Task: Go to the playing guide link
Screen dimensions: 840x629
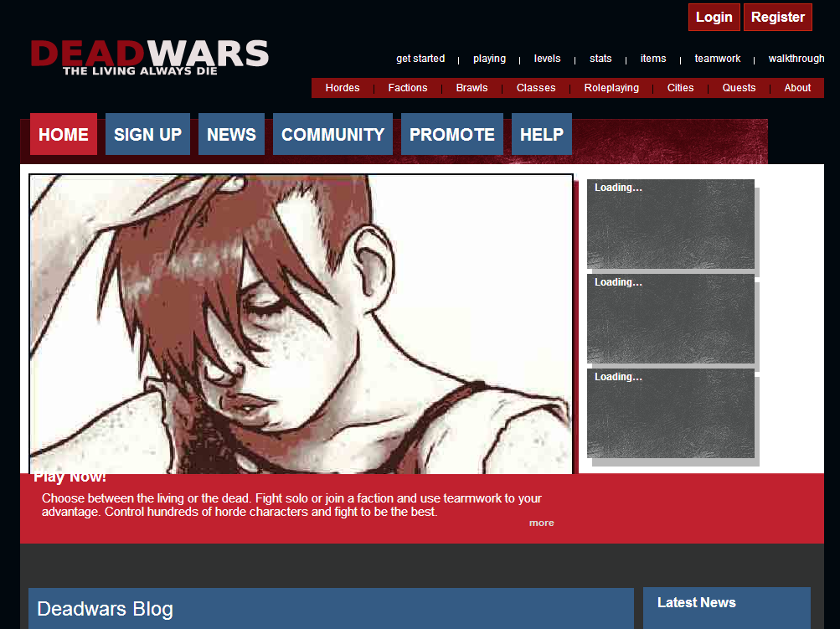Action: (489, 59)
